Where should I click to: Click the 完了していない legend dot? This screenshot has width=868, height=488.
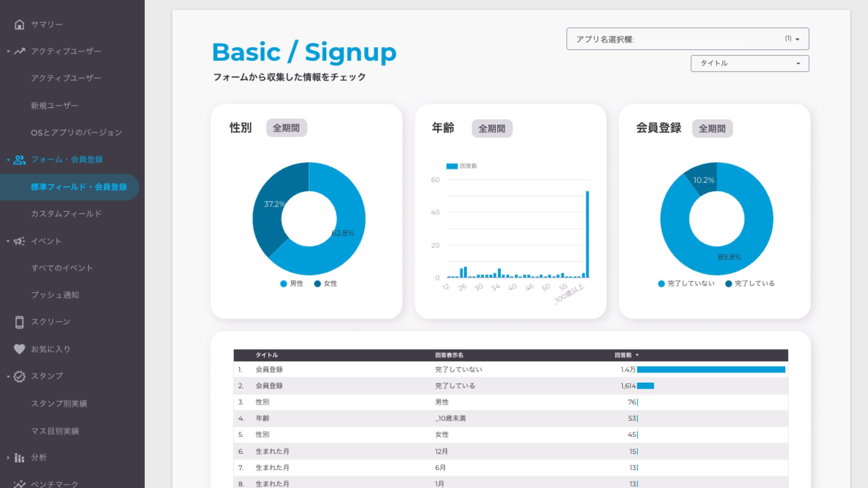[x=661, y=284]
